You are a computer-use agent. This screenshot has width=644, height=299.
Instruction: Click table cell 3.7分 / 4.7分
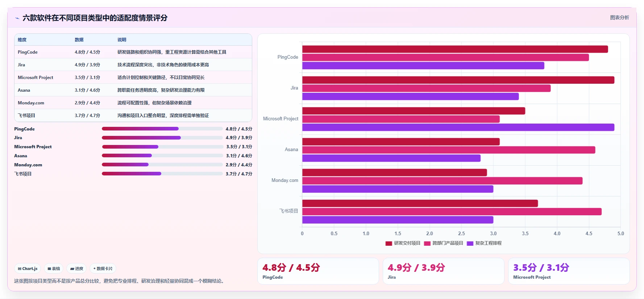[87, 116]
